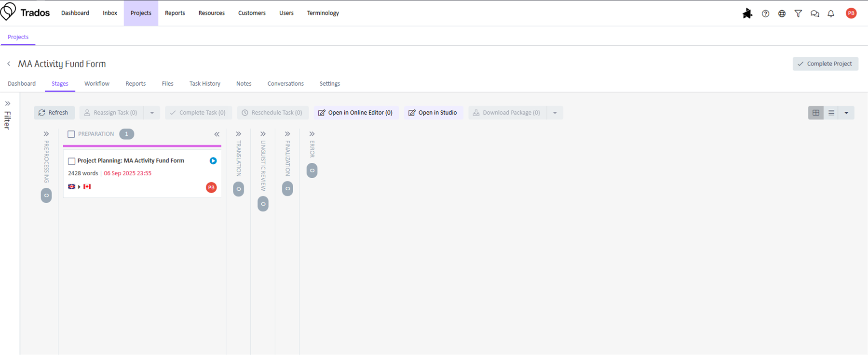Open Customers in top navigation

coord(252,13)
